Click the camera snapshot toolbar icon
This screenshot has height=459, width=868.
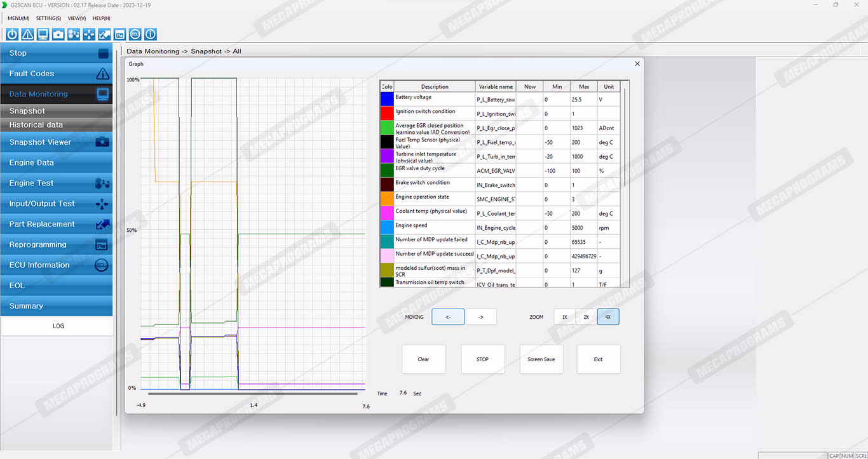(x=58, y=34)
